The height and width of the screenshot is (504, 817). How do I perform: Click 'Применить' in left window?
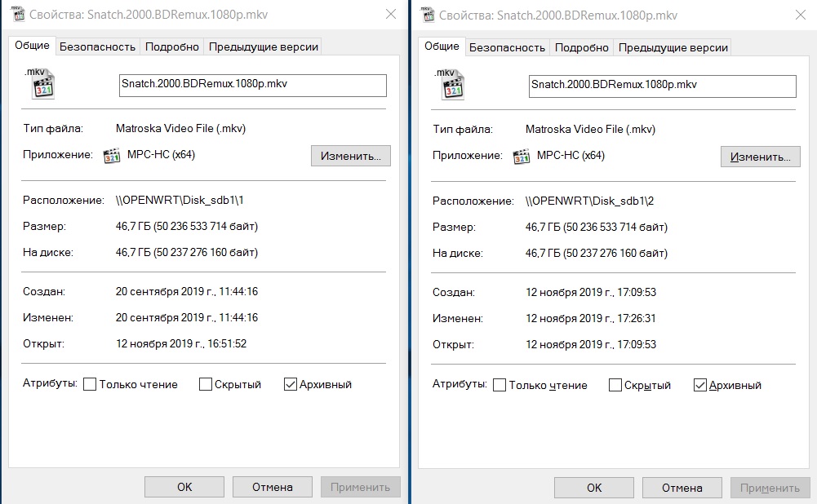(x=361, y=487)
